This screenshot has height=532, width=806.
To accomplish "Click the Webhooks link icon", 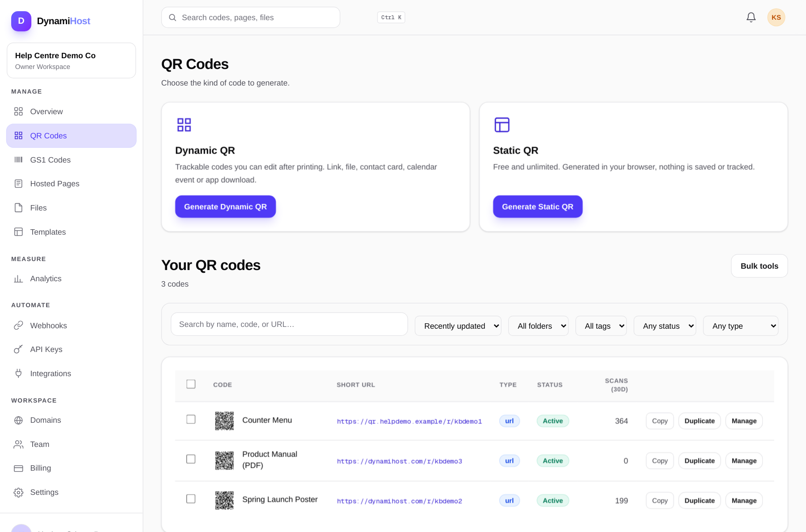I will pos(18,326).
